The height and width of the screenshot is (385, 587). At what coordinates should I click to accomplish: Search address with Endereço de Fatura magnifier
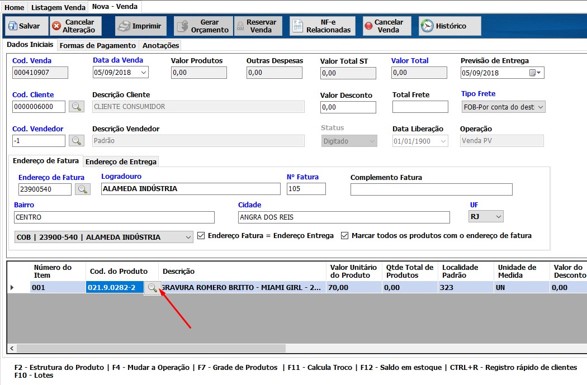point(82,189)
